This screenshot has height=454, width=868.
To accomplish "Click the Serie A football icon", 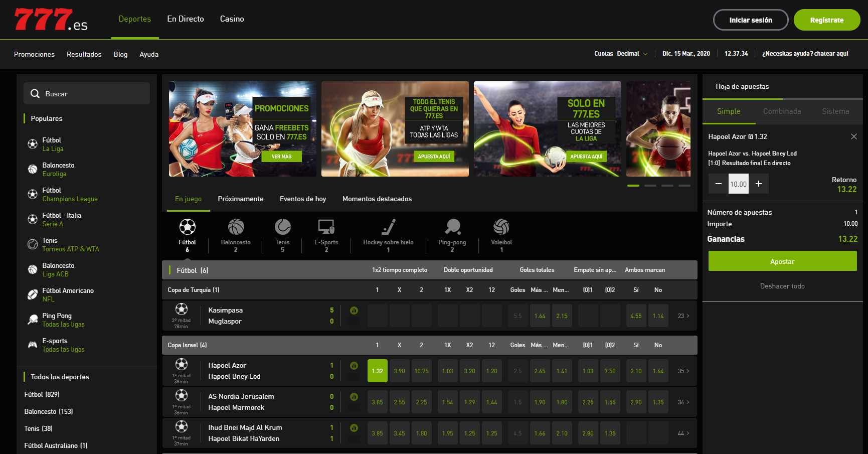I will coord(33,220).
